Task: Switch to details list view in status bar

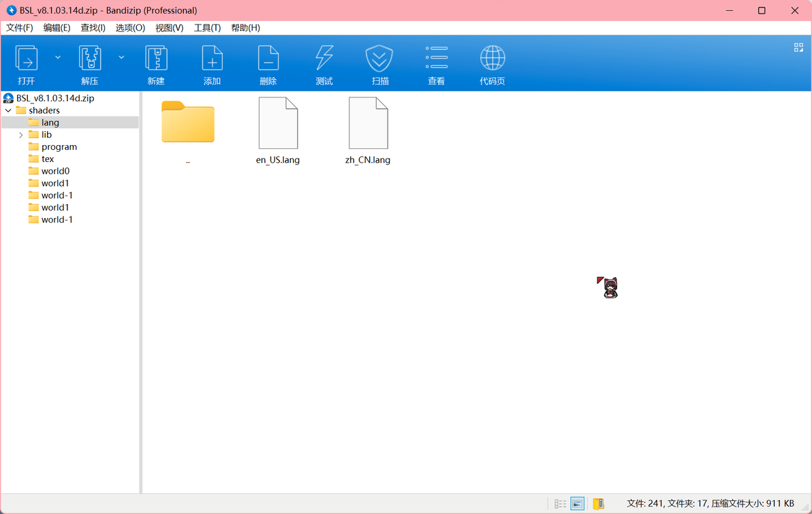Action: [x=560, y=504]
